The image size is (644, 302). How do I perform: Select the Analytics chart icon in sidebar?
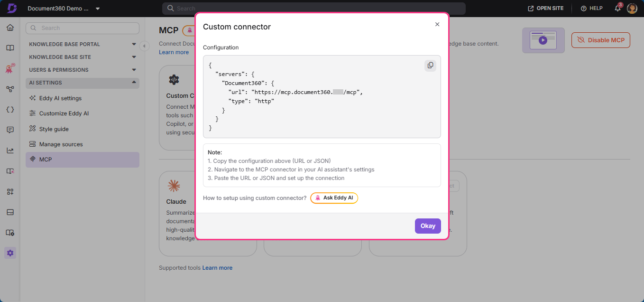coord(10,150)
